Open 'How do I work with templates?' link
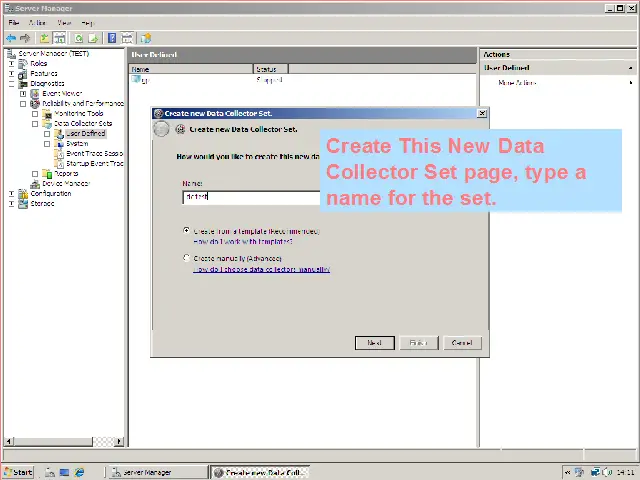 [x=243, y=242]
